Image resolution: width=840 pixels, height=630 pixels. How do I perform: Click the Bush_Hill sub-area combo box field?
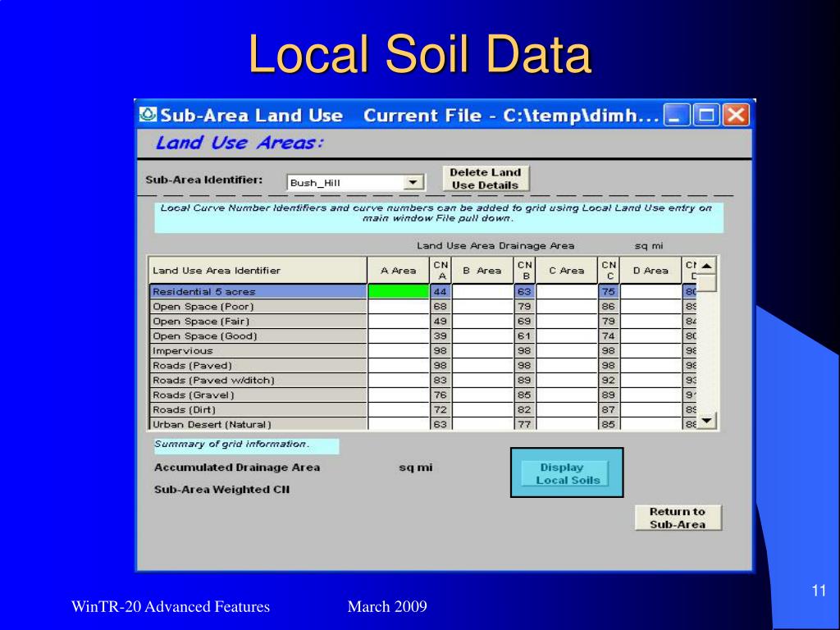(345, 182)
